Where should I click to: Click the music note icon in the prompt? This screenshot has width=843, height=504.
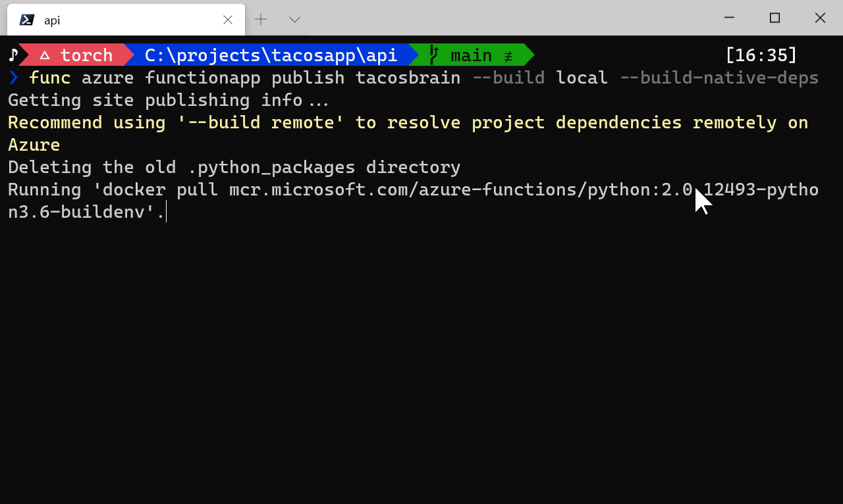[x=13, y=55]
